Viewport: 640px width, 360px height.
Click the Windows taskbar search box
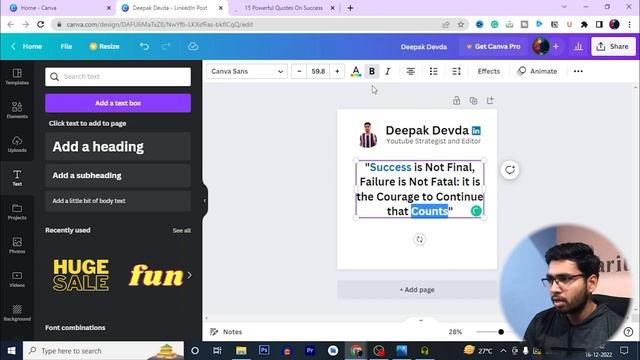(104, 351)
